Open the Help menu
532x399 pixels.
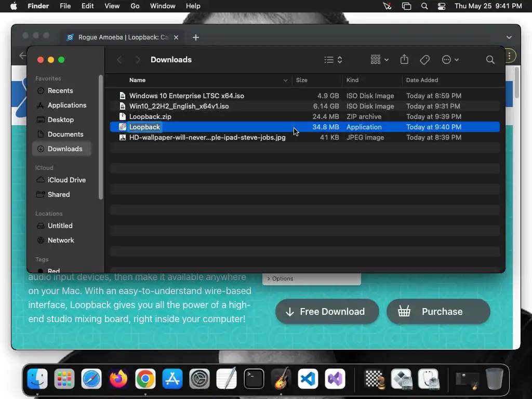[193, 6]
